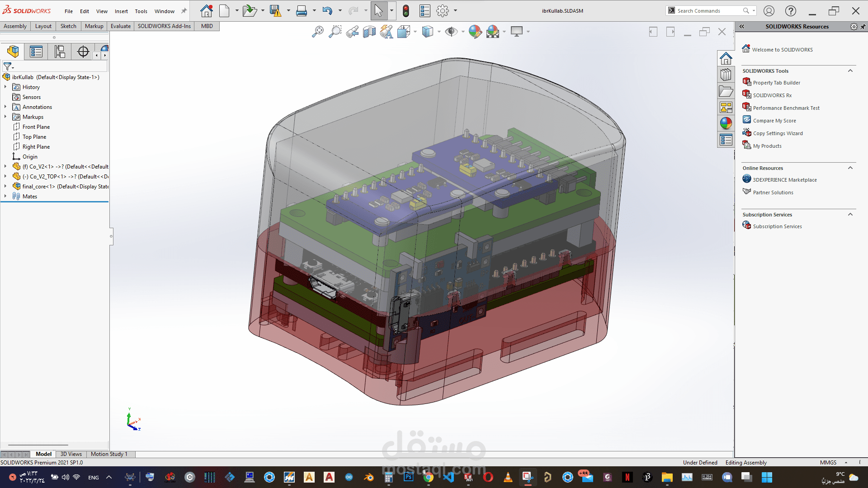The width and height of the screenshot is (868, 488).
Task: Open Photoshop from the Windows taskbar
Action: pos(409,477)
